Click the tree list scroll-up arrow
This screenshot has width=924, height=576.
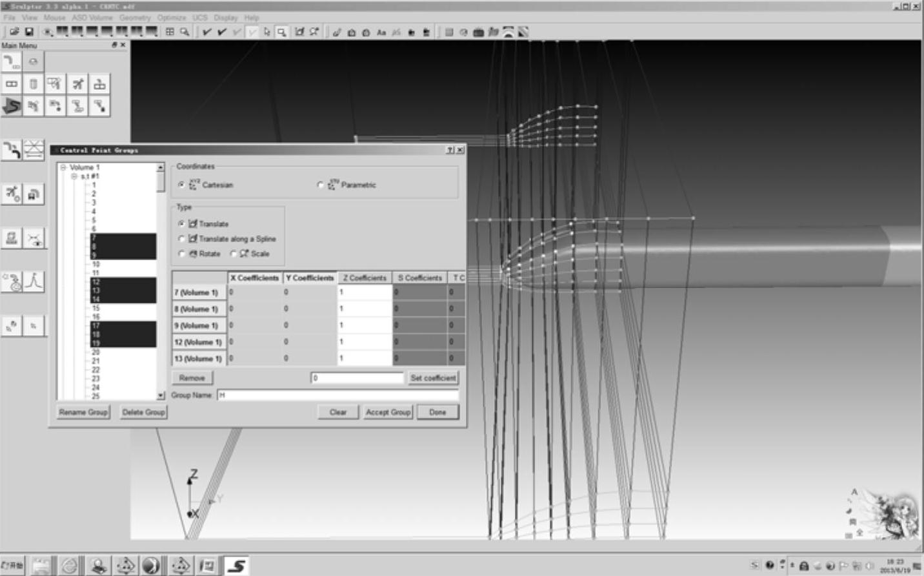(161, 167)
